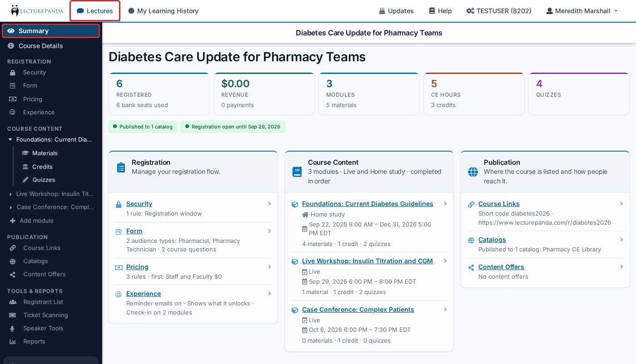Click the smiley icon next to sidebar Experience
The width and height of the screenshot is (636, 364).
tap(13, 113)
